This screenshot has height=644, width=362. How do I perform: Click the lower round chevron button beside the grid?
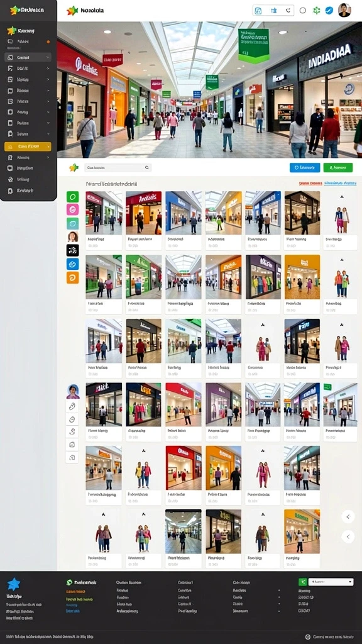[348, 536]
